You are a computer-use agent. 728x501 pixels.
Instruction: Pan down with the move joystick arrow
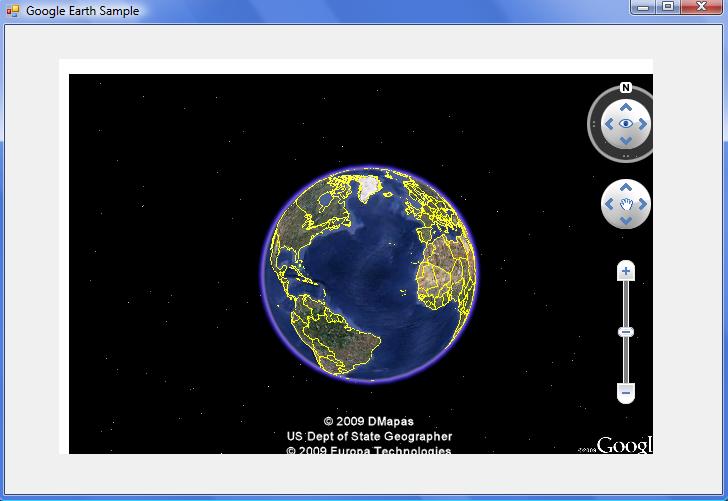point(626,220)
